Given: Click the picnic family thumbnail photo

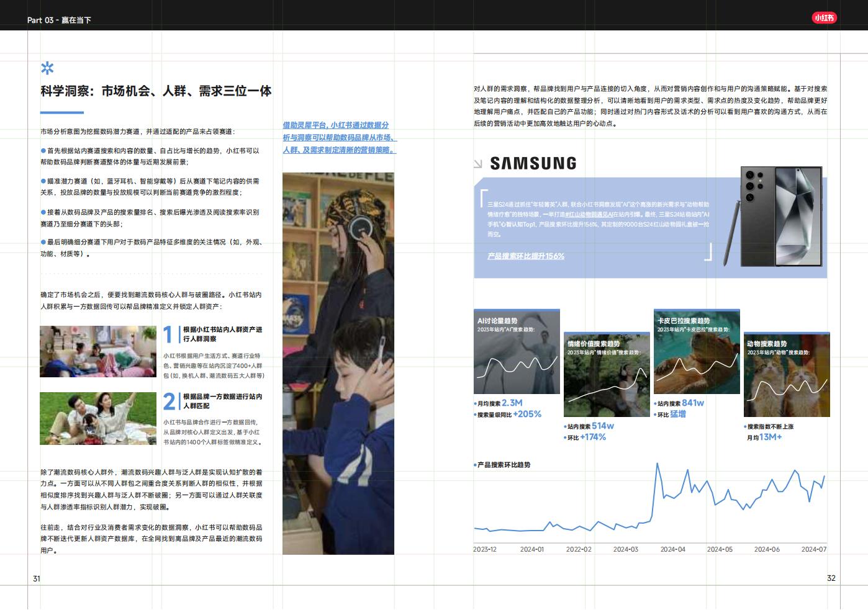Looking at the screenshot, I should pyautogui.click(x=98, y=418).
